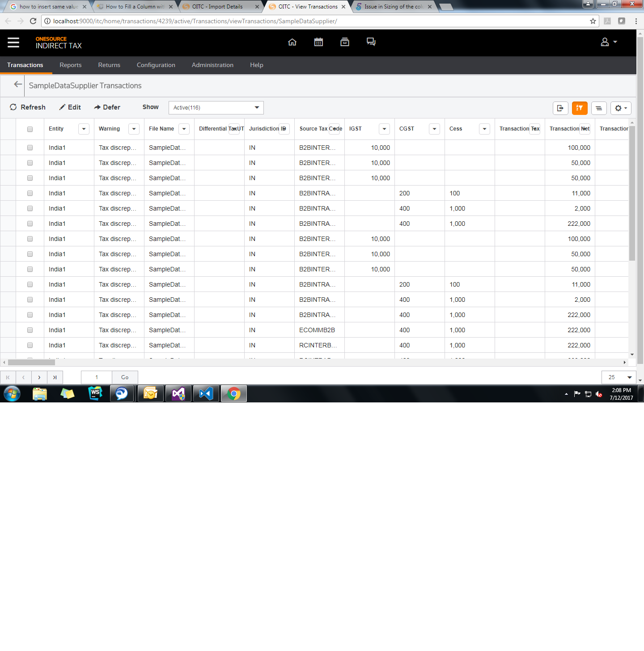The image size is (644, 651).
Task: Click the Refresh button
Action: (28, 107)
